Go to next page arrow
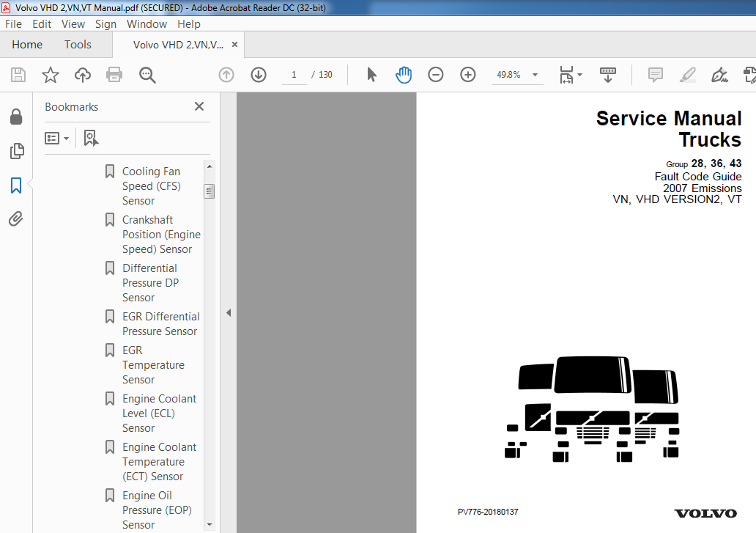The image size is (756, 533). click(x=259, y=75)
